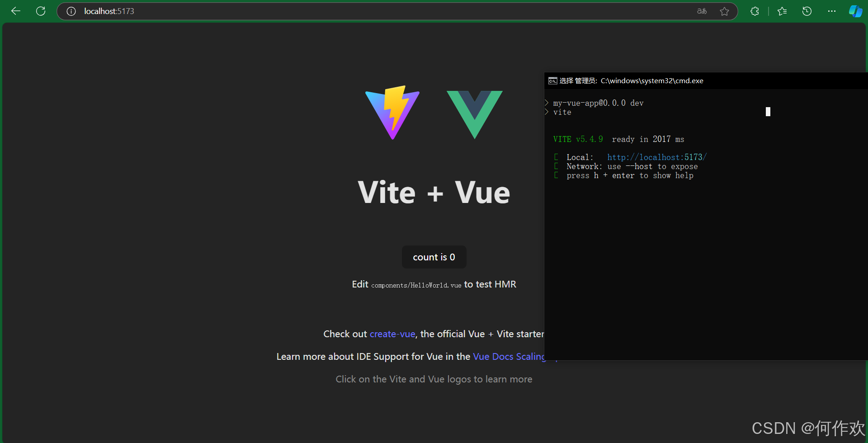Screen dimensions: 868x443
Task: Open the favorites list icon
Action: click(x=782, y=11)
